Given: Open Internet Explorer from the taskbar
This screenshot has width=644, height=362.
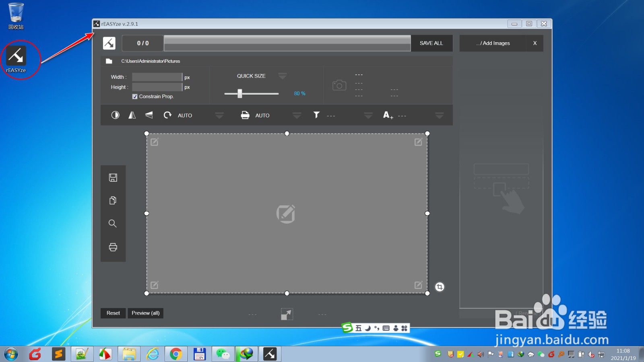Looking at the screenshot, I should pos(153,354).
